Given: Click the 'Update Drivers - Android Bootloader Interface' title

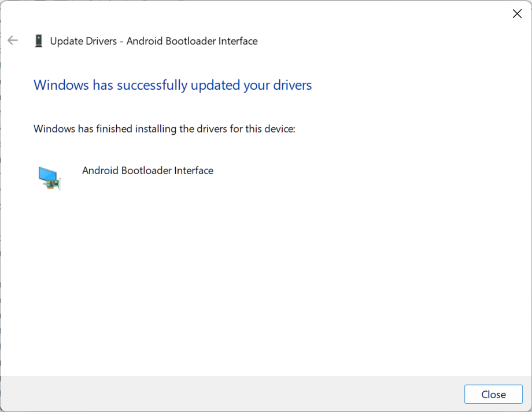Looking at the screenshot, I should point(154,41).
